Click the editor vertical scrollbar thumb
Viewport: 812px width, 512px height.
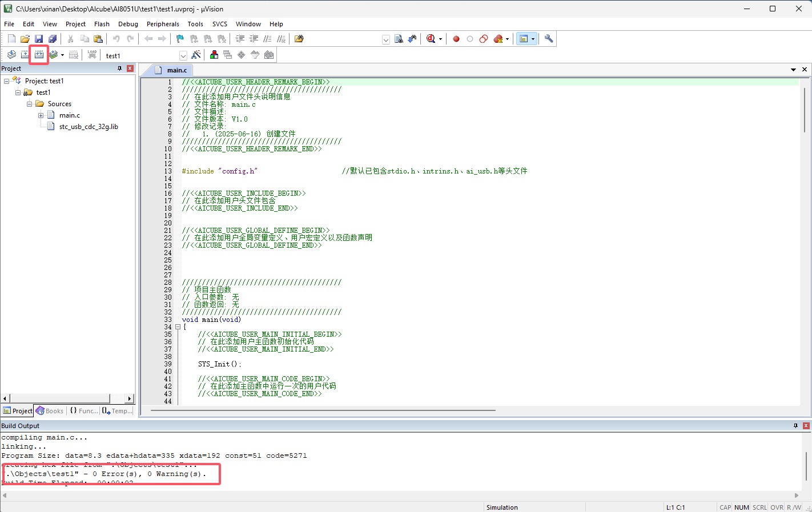[x=805, y=110]
